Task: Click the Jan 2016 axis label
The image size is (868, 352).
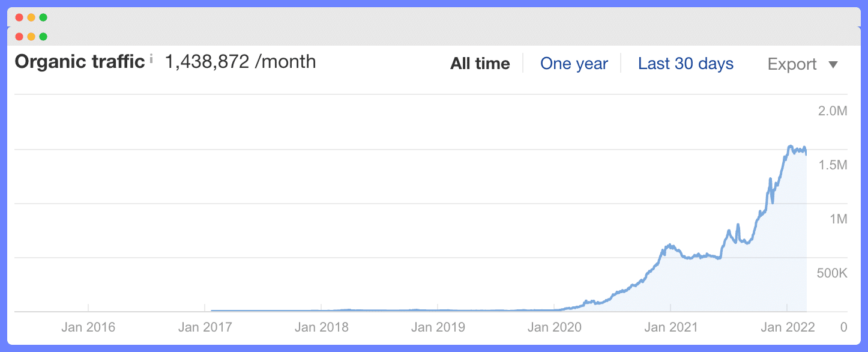Action: click(x=88, y=327)
